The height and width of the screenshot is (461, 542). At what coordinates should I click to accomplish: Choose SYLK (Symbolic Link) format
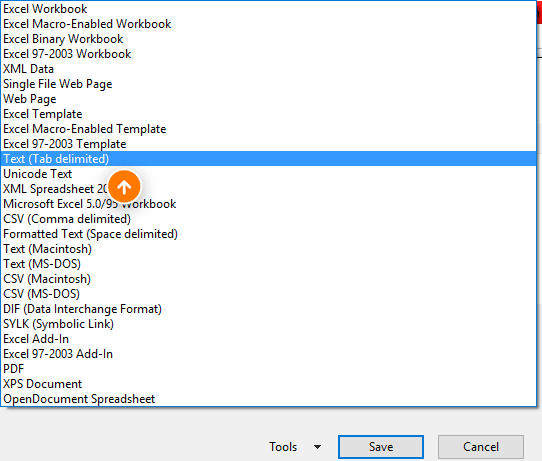coord(268,324)
